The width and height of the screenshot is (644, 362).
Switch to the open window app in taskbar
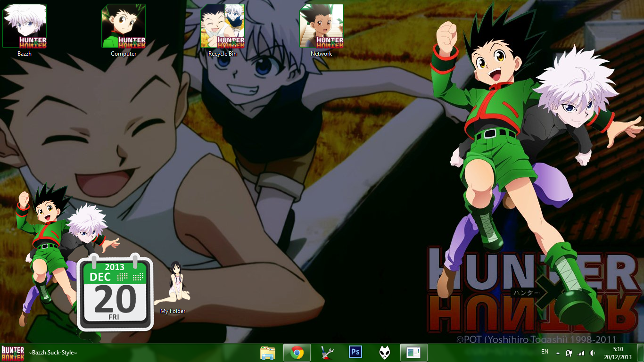pyautogui.click(x=414, y=353)
